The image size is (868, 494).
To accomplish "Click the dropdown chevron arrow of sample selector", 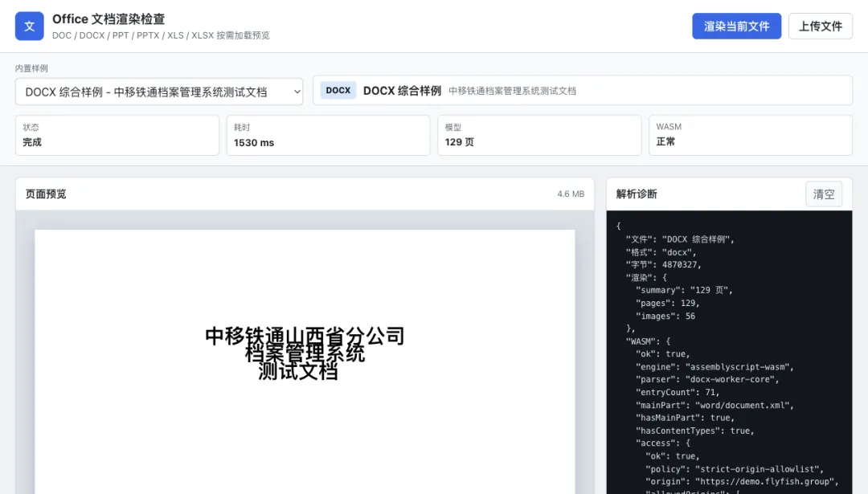I will pyautogui.click(x=297, y=92).
